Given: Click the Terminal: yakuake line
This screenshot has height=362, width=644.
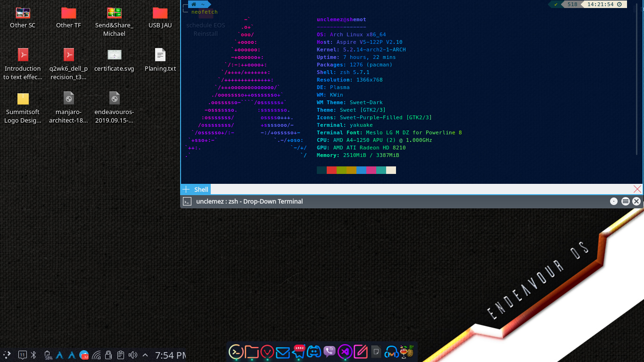Looking at the screenshot, I should click(x=345, y=125).
